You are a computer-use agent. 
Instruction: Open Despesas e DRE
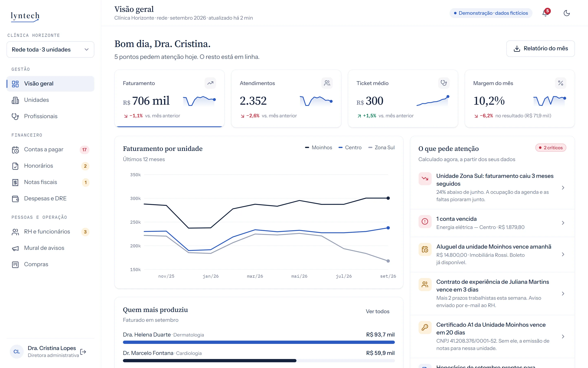(50, 199)
